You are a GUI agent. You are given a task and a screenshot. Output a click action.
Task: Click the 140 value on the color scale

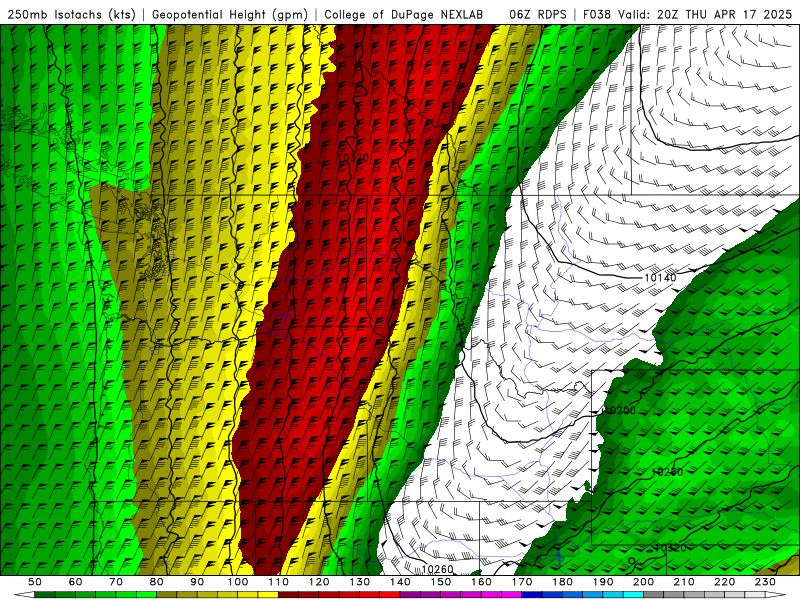[x=400, y=582]
